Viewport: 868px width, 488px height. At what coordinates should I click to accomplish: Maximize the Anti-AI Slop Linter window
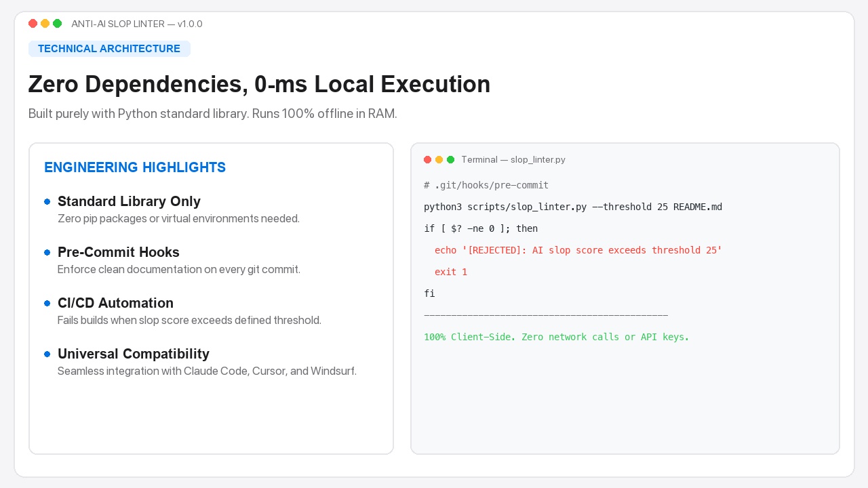[57, 24]
